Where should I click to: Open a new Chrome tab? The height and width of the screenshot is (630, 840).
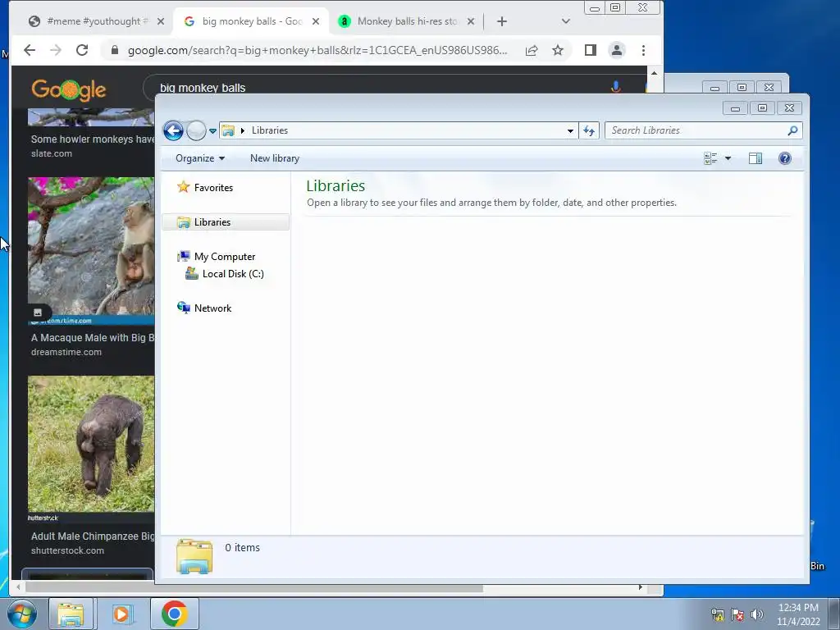501,21
